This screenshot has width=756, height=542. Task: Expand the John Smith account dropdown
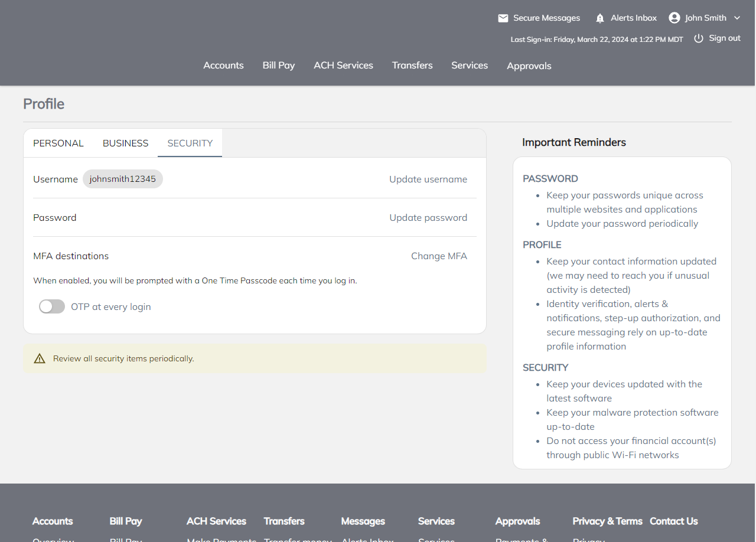(x=737, y=18)
